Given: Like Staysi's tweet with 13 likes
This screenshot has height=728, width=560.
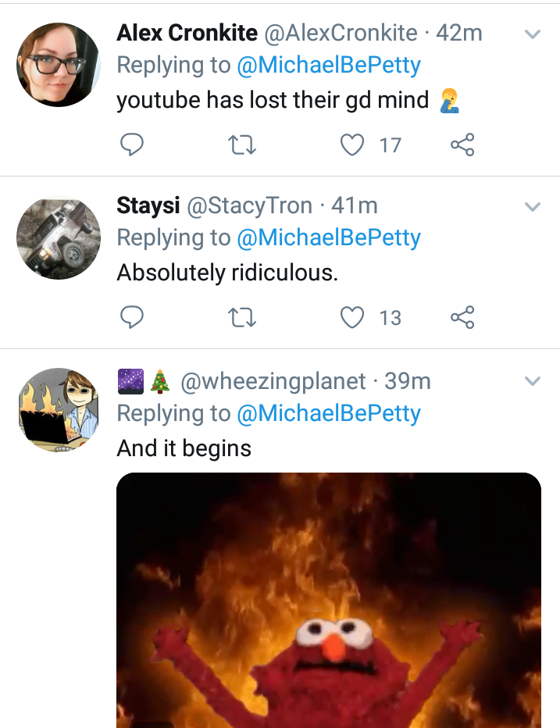Looking at the screenshot, I should (352, 318).
